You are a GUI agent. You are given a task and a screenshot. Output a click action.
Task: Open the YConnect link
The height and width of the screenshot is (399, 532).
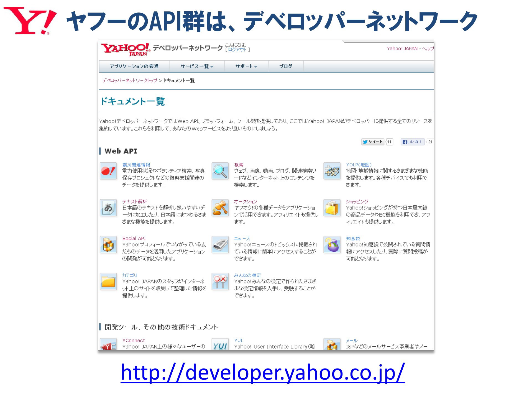click(134, 340)
